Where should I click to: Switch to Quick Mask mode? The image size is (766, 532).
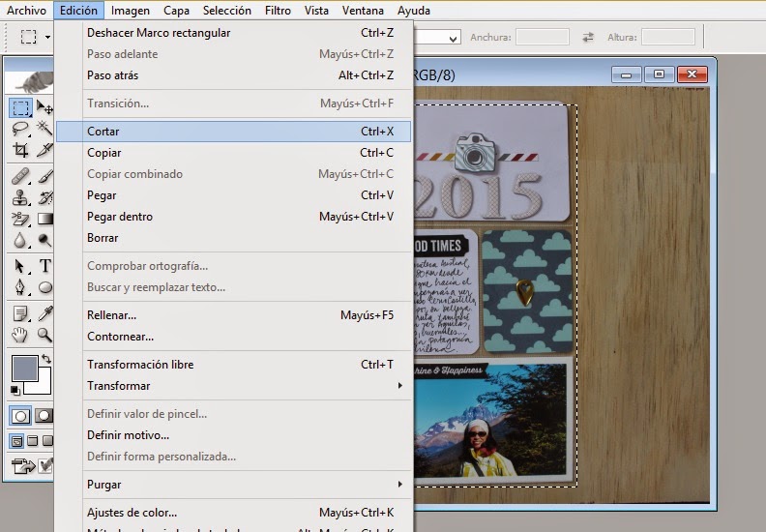point(44,416)
